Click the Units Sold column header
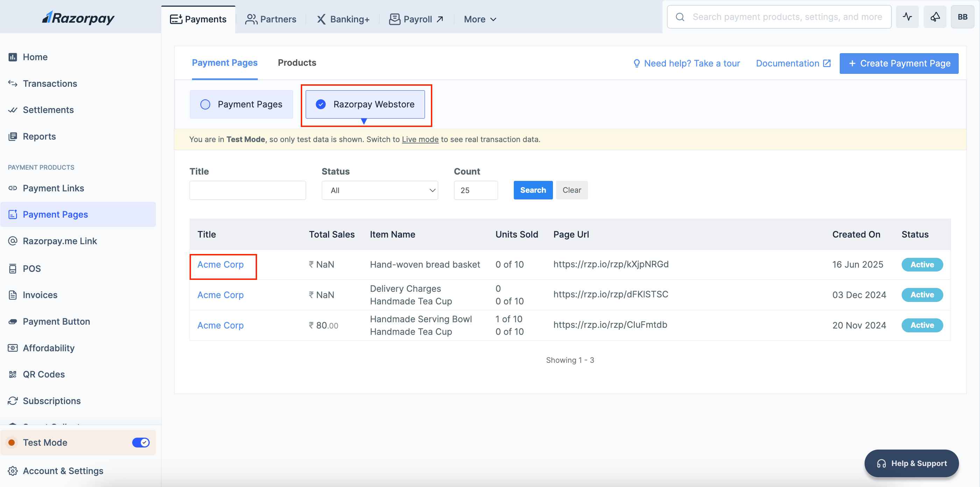980x487 pixels. click(x=516, y=234)
